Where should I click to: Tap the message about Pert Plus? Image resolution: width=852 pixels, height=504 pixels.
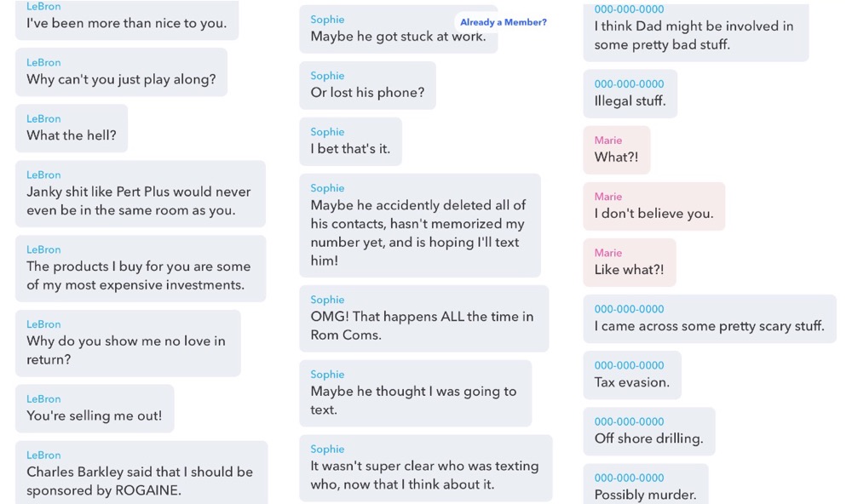tap(141, 194)
